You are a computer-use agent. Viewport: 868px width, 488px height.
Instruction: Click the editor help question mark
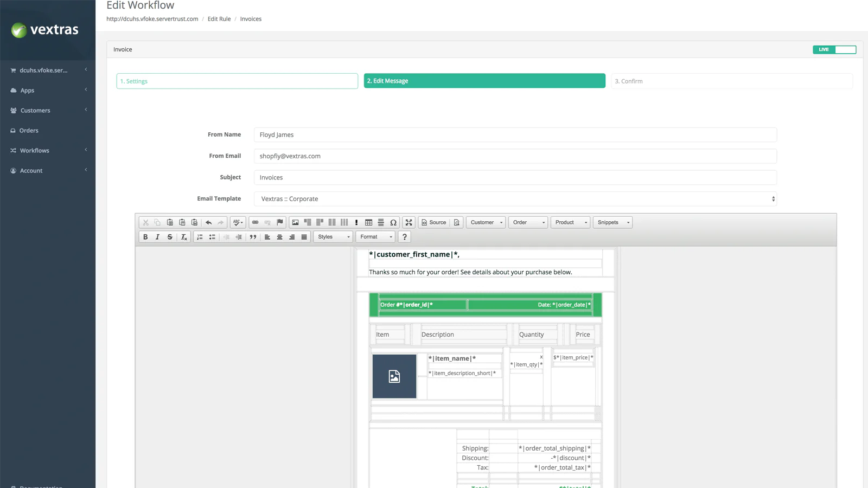(x=405, y=237)
